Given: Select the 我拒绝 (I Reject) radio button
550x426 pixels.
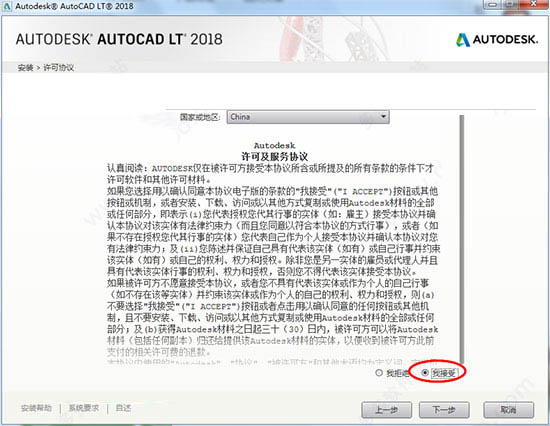Looking at the screenshot, I should 379,373.
